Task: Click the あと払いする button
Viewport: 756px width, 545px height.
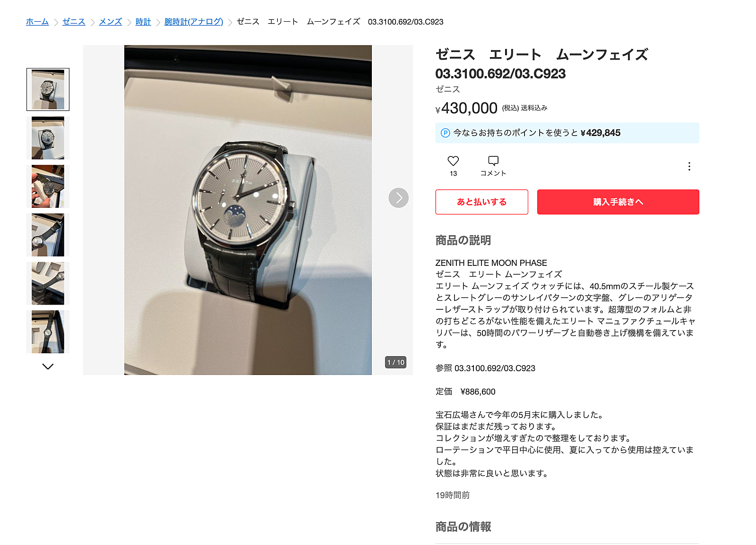Action: click(481, 202)
